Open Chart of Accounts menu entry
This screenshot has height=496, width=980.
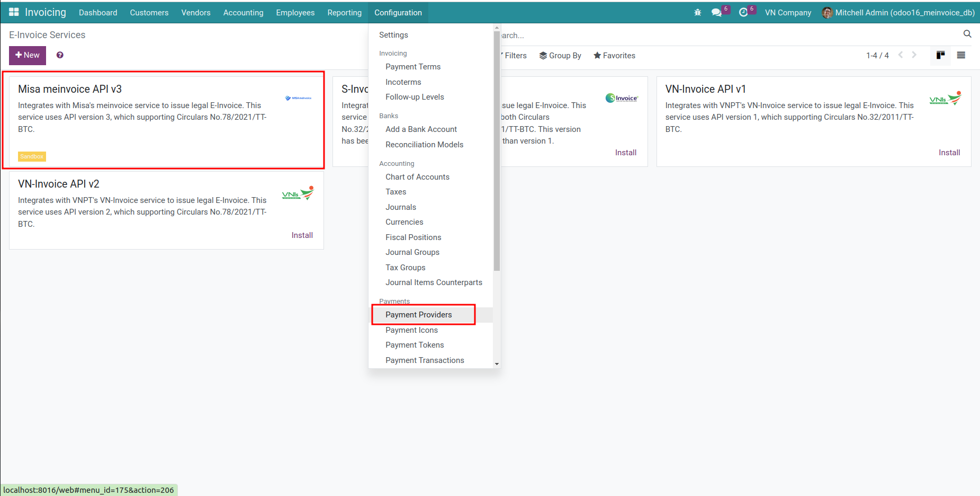pyautogui.click(x=417, y=177)
